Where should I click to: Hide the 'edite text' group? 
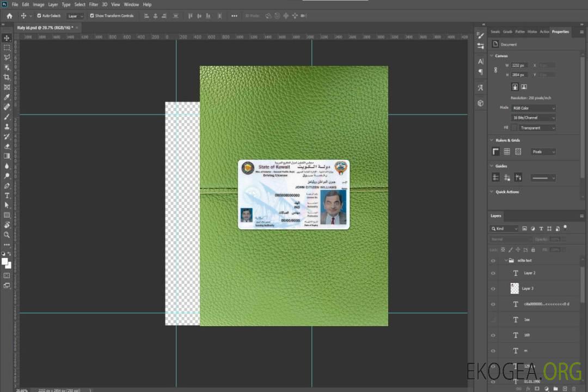493,261
